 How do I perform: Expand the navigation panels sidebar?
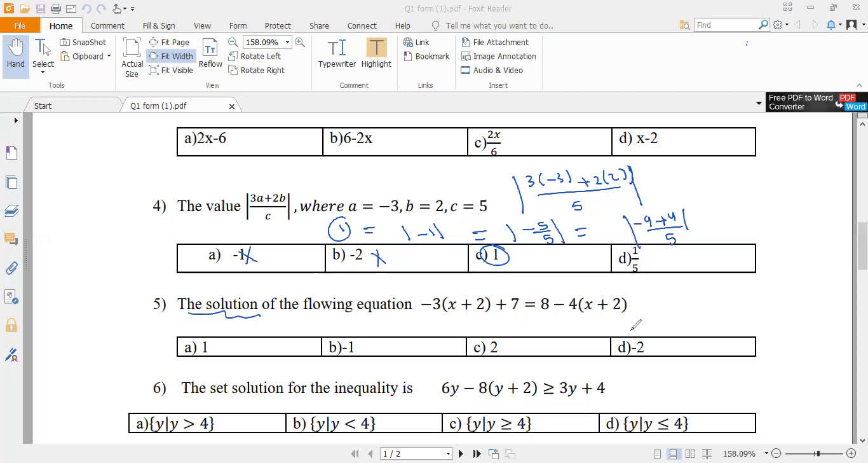tap(14, 120)
